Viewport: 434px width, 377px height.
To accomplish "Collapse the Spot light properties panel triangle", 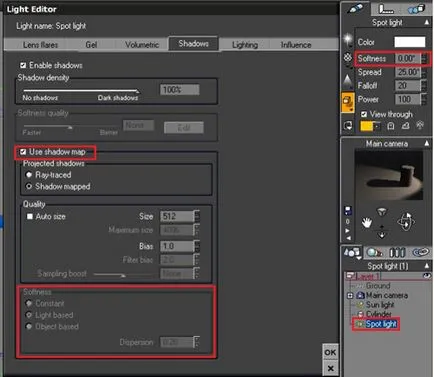I will tap(427, 22).
